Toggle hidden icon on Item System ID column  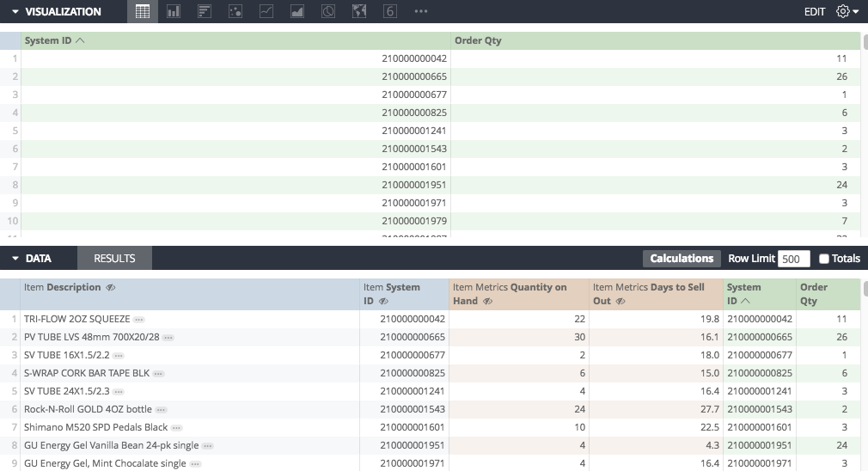coord(383,301)
